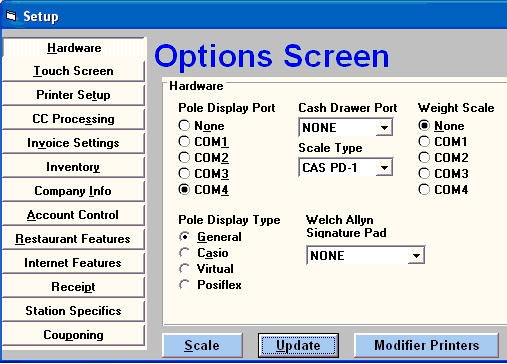Open Internet Features section

pyautogui.click(x=74, y=263)
